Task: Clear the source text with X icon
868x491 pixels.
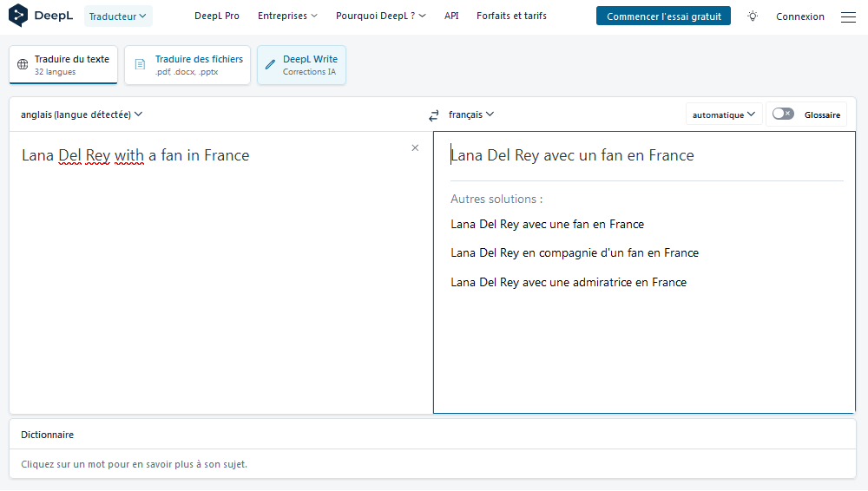Action: (415, 147)
